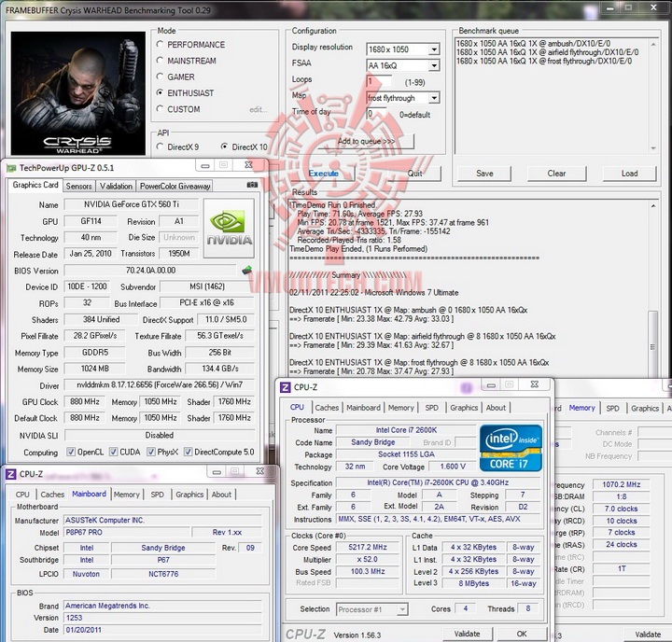This screenshot has height=642, width=672.
Task: Click BIOS Version 70.24.0A.00.00 field
Action: click(x=150, y=271)
